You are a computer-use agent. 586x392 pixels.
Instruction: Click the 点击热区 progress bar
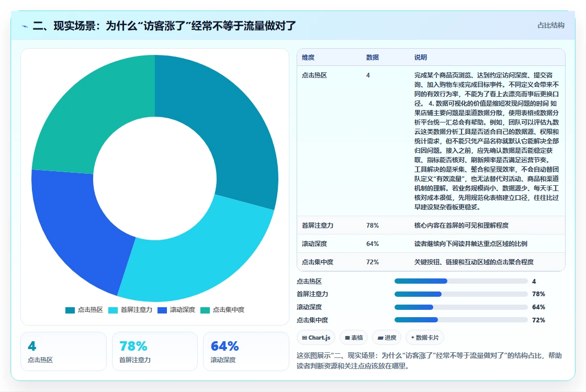(461, 281)
